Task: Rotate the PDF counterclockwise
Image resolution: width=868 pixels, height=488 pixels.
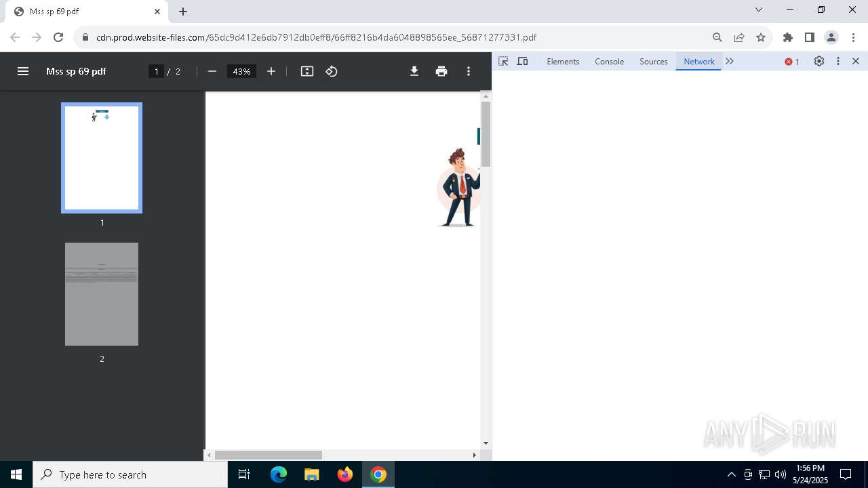Action: (x=332, y=71)
